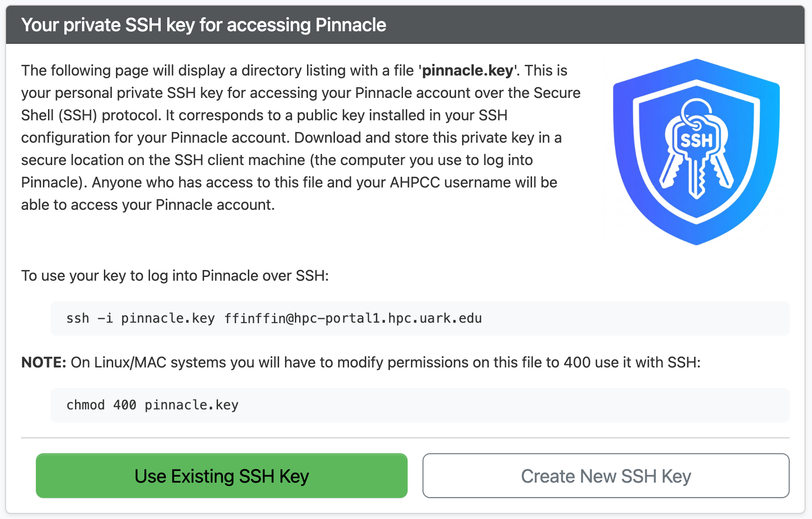Click the chmod 400 command code block
This screenshot has height=519, width=812.
(x=419, y=405)
